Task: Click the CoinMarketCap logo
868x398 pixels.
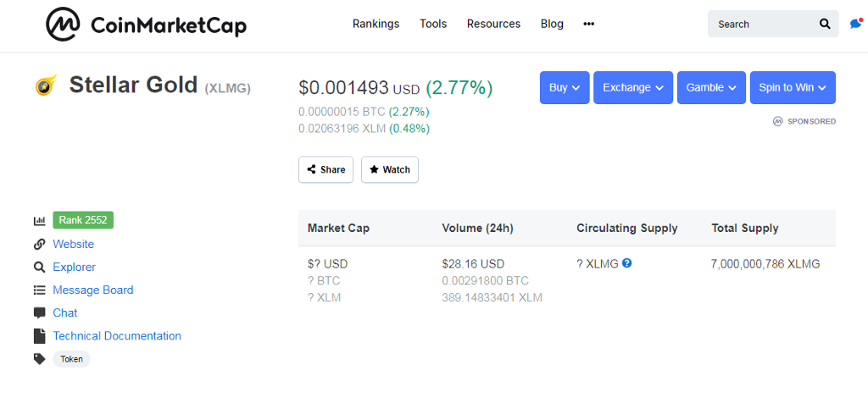Action: click(146, 25)
